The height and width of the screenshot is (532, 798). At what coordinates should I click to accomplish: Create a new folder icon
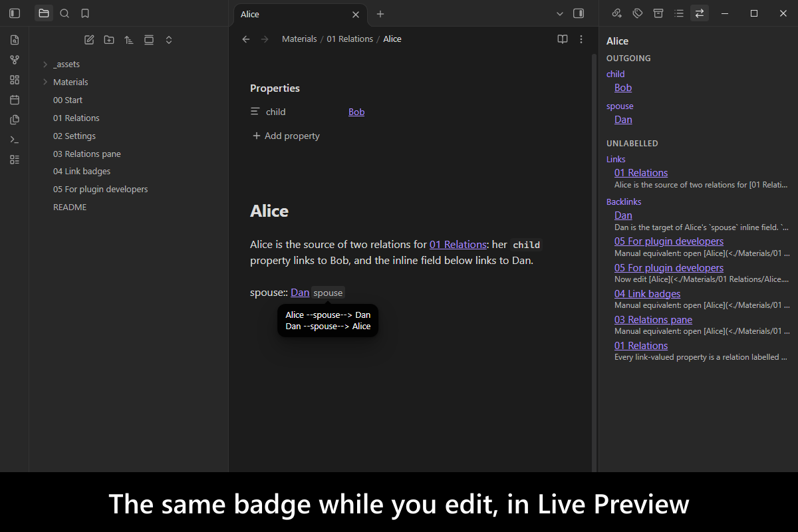[x=109, y=40]
